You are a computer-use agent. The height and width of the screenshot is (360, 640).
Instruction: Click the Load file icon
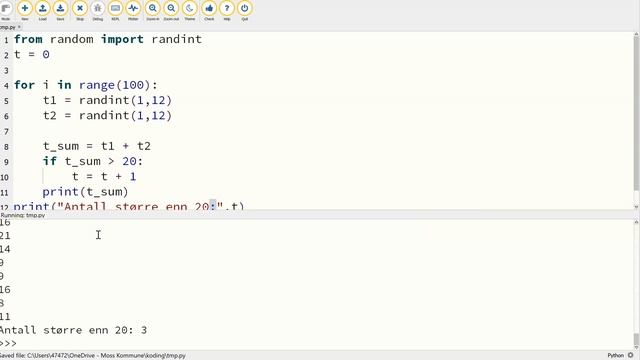tap(42, 9)
